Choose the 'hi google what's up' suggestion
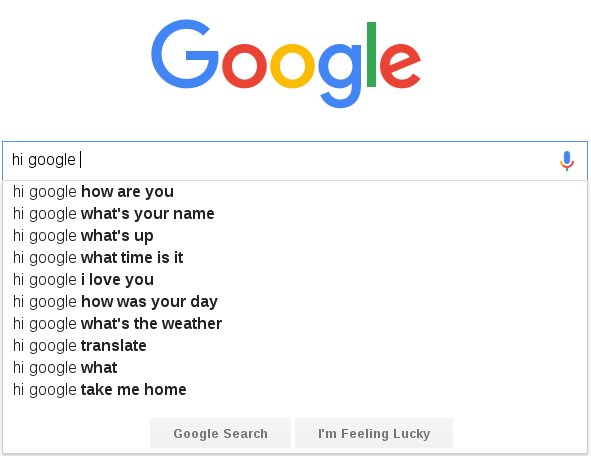Screen dimensions: 591x456 point(295,236)
